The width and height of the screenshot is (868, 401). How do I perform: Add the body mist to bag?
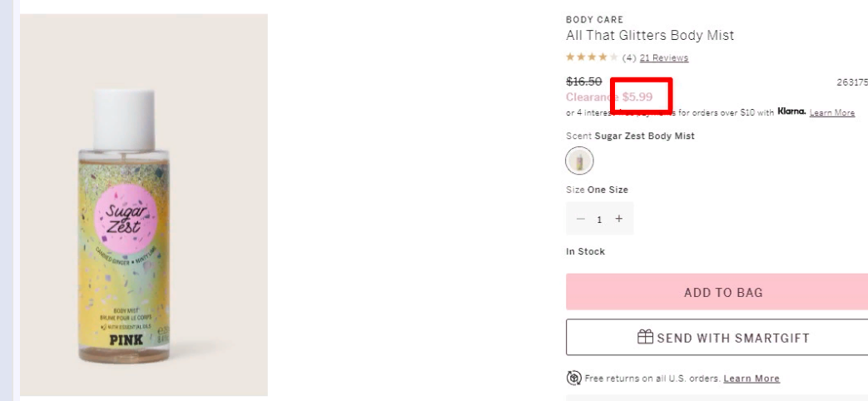click(723, 292)
